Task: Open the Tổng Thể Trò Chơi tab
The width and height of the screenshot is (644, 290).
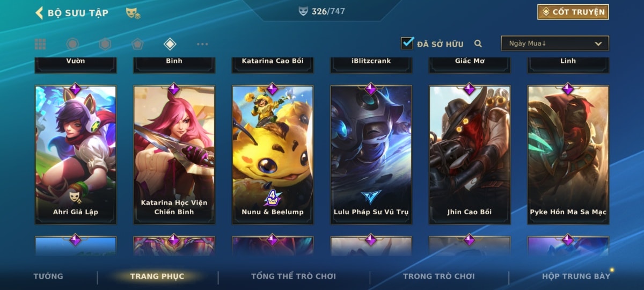Action: tap(294, 276)
